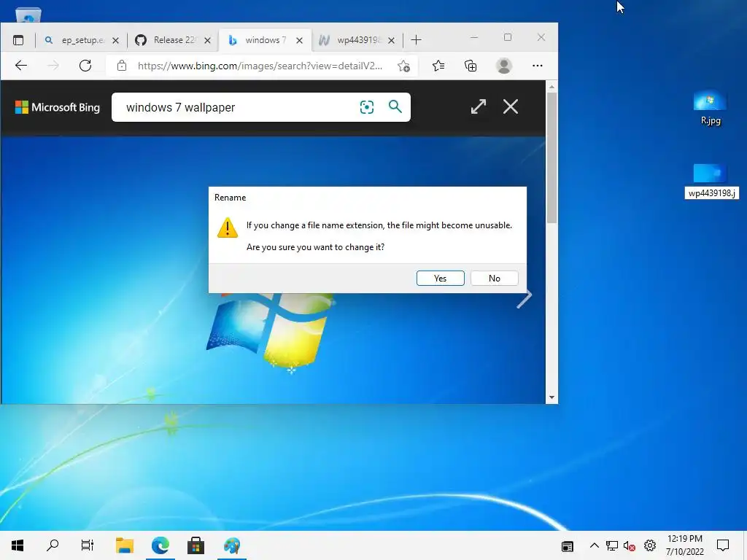The image size is (747, 560).
Task: Open clock showing 12:19 PM
Action: point(684,545)
